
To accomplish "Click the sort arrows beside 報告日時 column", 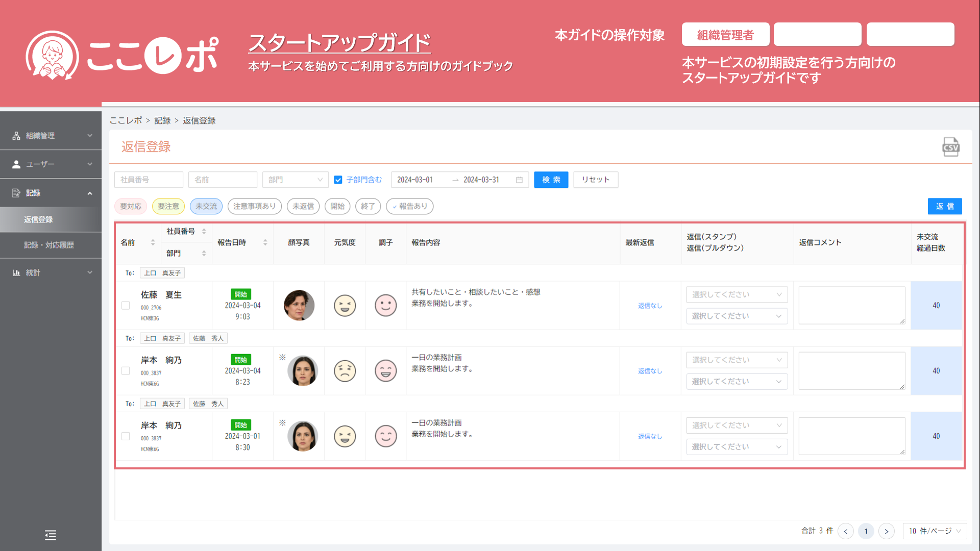I will [x=265, y=242].
